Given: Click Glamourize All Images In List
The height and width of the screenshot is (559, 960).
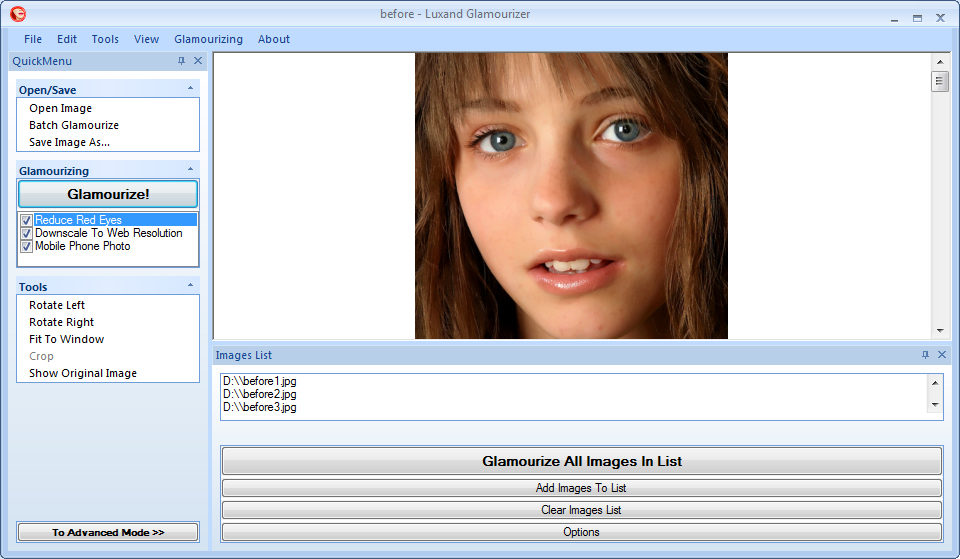Looking at the screenshot, I should tap(581, 461).
